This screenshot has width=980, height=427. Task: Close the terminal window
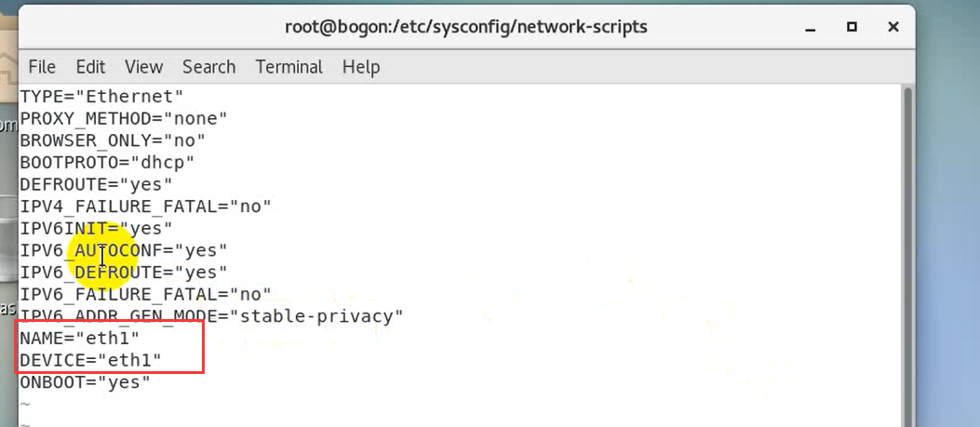893,27
